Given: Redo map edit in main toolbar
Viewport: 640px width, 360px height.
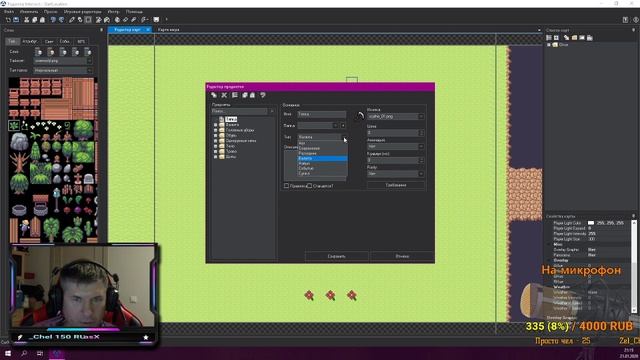Looking at the screenshot, I should tap(61, 20).
